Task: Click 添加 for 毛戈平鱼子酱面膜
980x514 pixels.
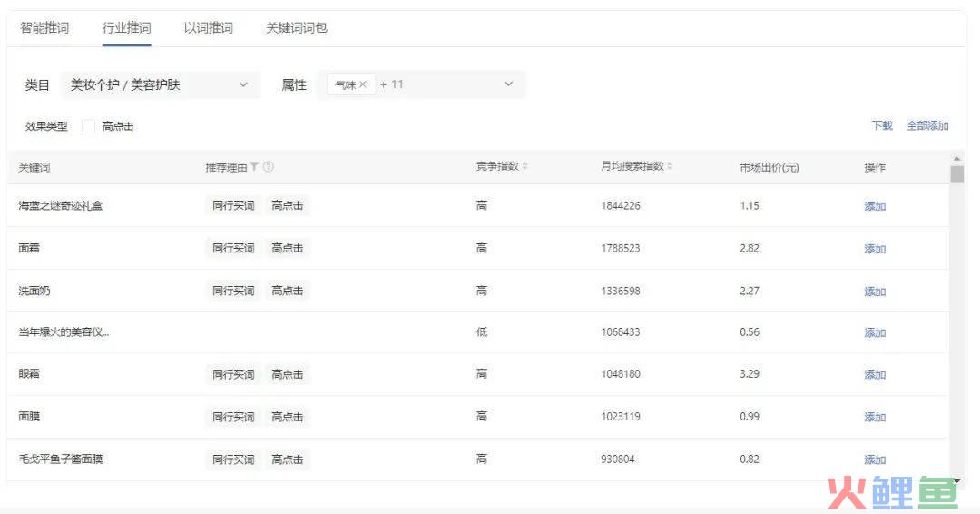Action: click(874, 460)
